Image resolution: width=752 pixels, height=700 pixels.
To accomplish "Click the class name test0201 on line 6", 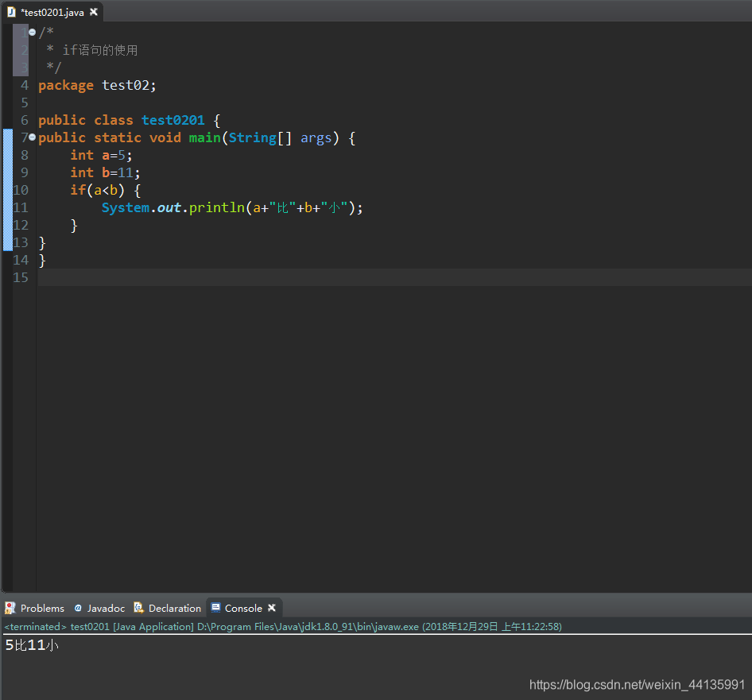I will [x=172, y=120].
